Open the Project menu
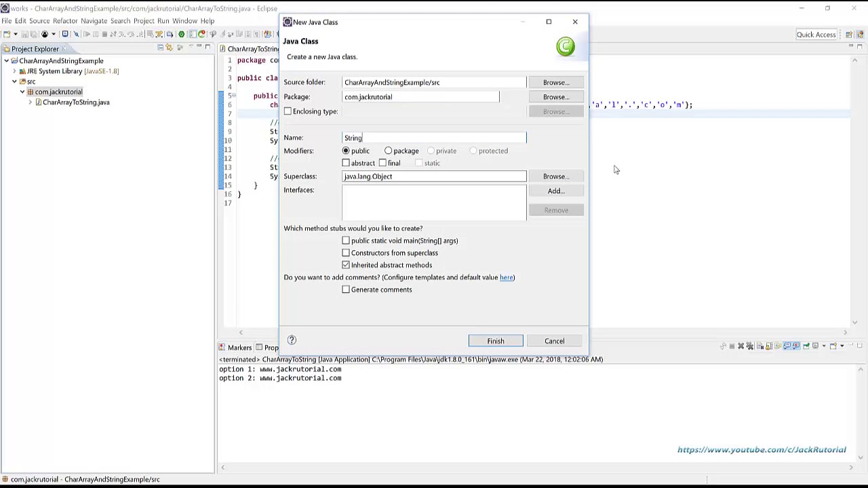 (144, 21)
